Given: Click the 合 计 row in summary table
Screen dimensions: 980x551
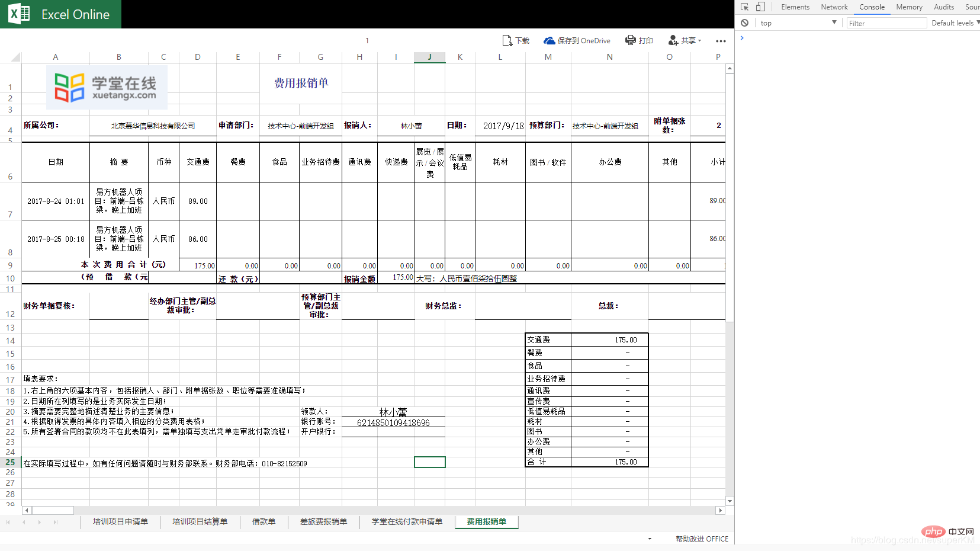Looking at the screenshot, I should coord(586,462).
